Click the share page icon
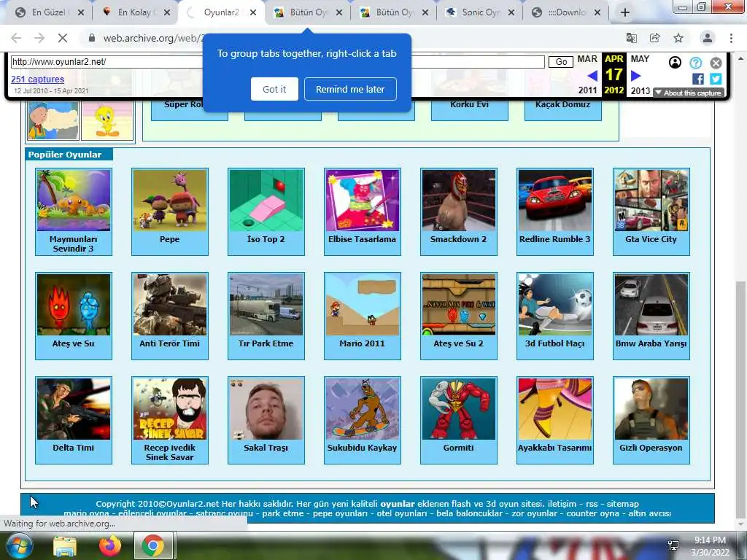 pos(655,38)
